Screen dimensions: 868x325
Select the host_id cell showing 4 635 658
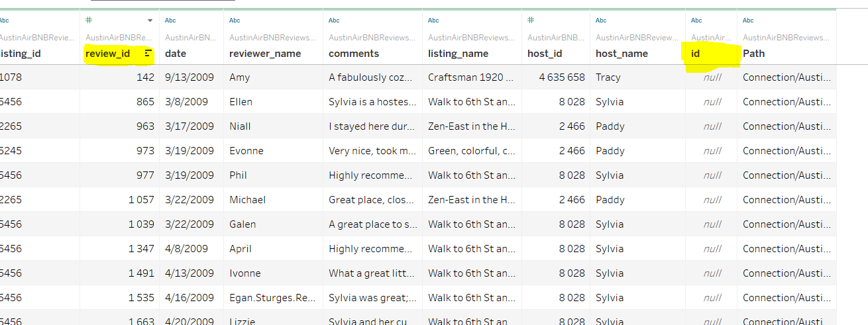(x=562, y=77)
